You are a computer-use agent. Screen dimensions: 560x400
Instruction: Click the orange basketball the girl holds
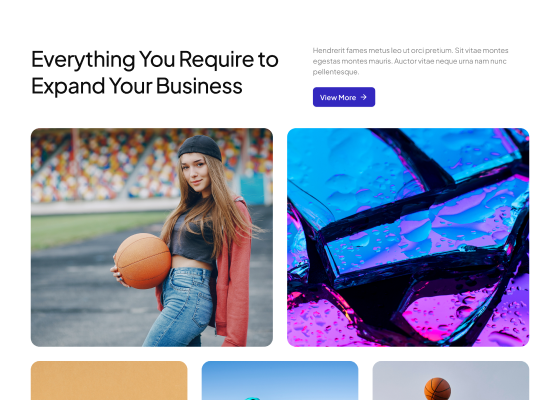point(143,261)
